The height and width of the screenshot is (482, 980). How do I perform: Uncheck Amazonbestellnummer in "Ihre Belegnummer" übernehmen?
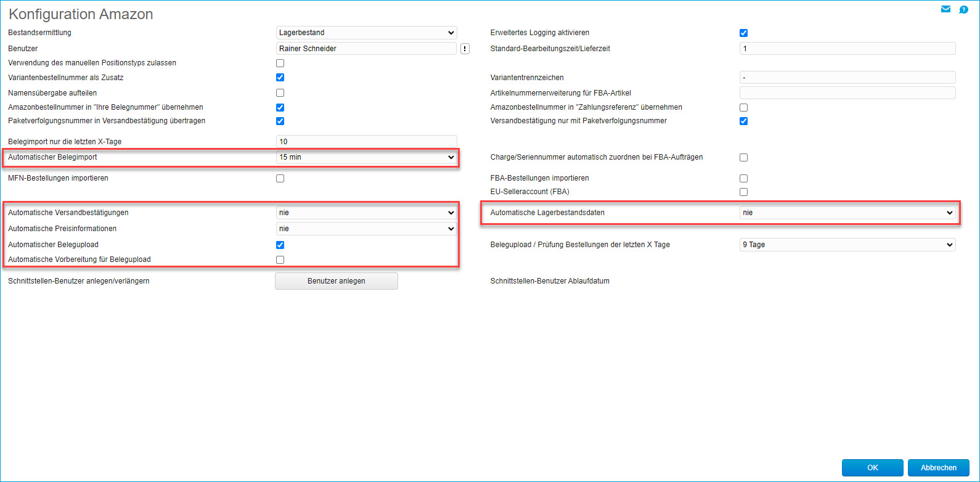280,107
